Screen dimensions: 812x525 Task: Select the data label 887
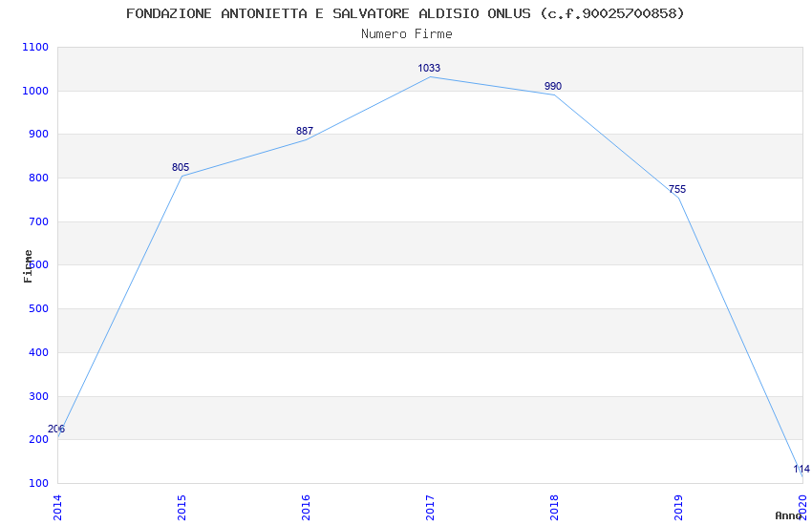pos(305,131)
